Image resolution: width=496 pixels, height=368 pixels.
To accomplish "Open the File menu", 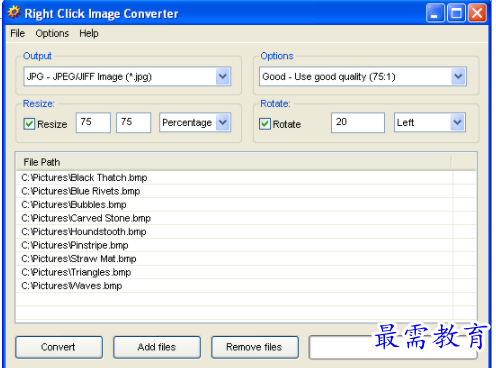I will coord(17,33).
